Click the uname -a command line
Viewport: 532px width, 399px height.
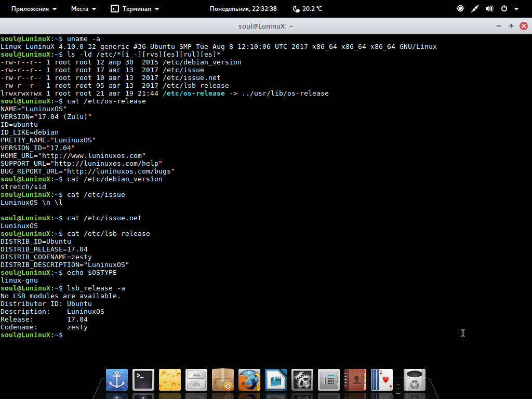tap(50, 38)
